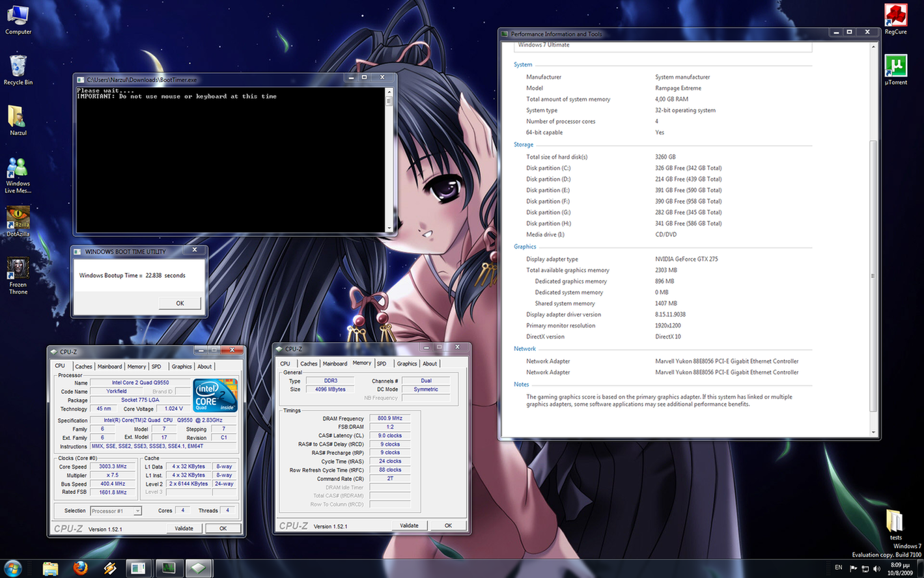
Task: Click OK in CPU-Z memory window
Action: tap(448, 526)
